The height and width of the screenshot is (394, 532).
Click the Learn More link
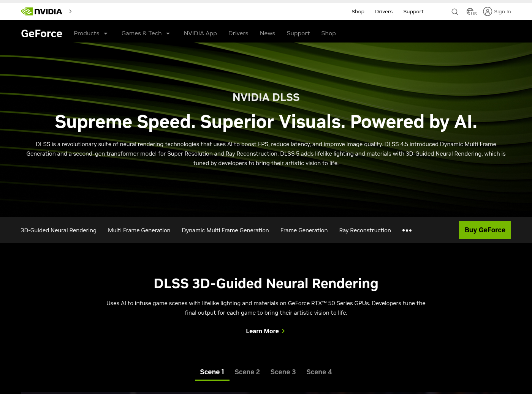pos(266,331)
